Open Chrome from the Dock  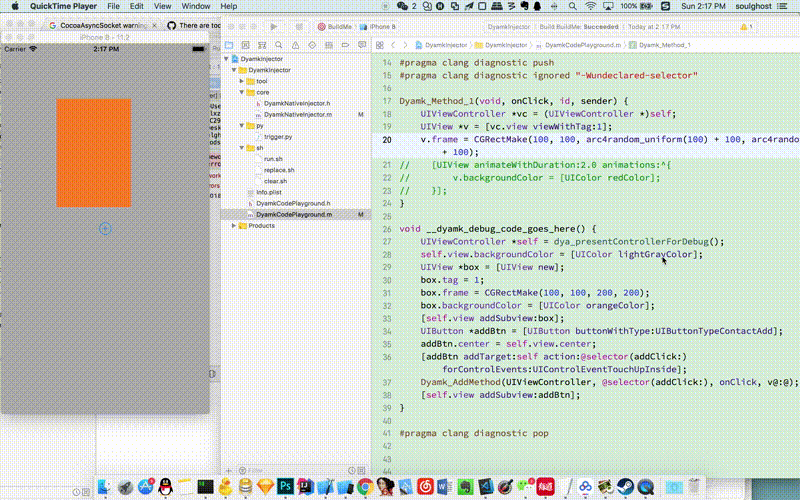pyautogui.click(x=364, y=487)
